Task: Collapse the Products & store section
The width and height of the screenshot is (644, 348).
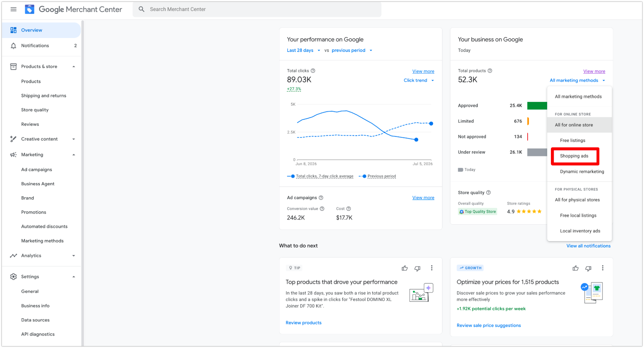Action: pos(74,67)
